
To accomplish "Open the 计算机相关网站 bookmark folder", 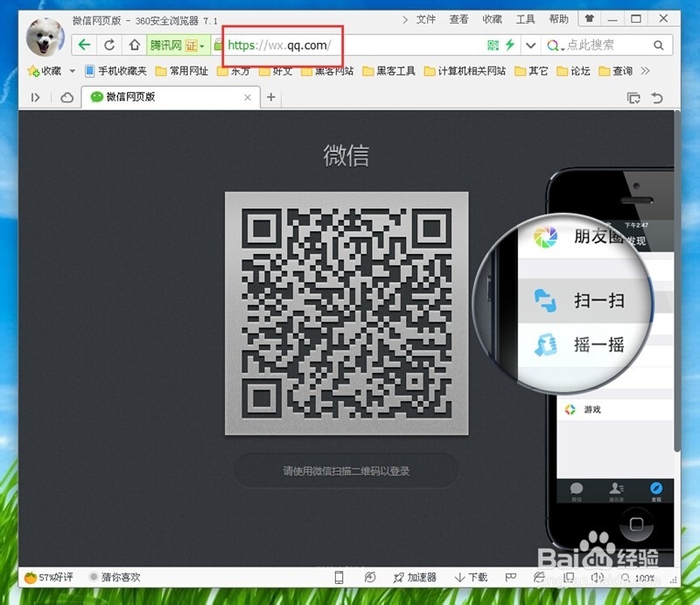I will click(x=465, y=71).
